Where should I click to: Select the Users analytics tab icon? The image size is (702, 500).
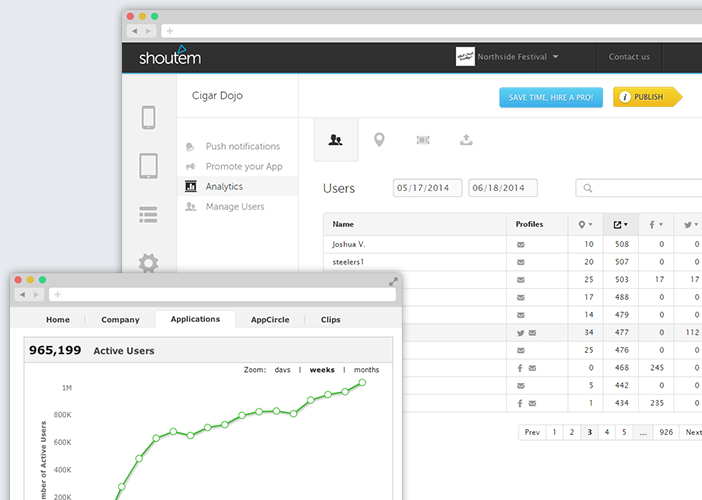coord(336,140)
